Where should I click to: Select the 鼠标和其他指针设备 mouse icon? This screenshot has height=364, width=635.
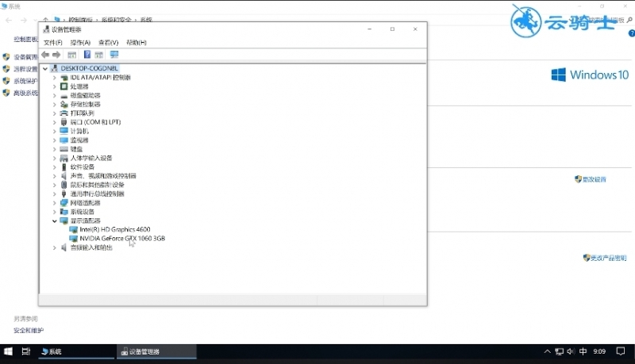tap(63, 185)
